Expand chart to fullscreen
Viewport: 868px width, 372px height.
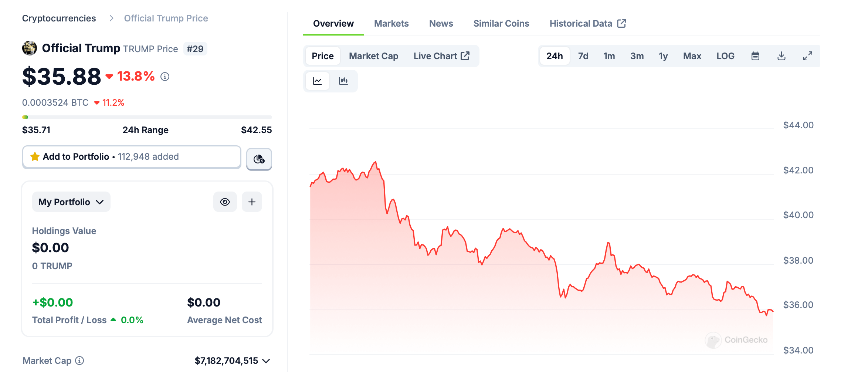tap(807, 56)
